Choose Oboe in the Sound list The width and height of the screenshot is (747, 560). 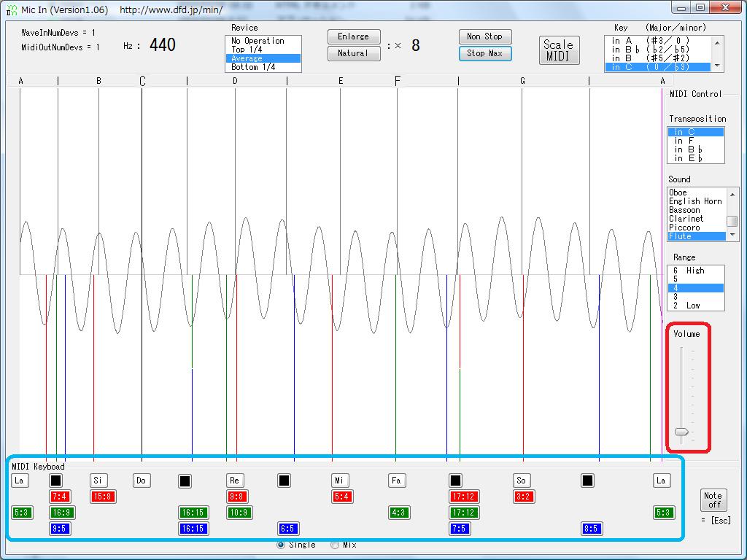pos(697,192)
